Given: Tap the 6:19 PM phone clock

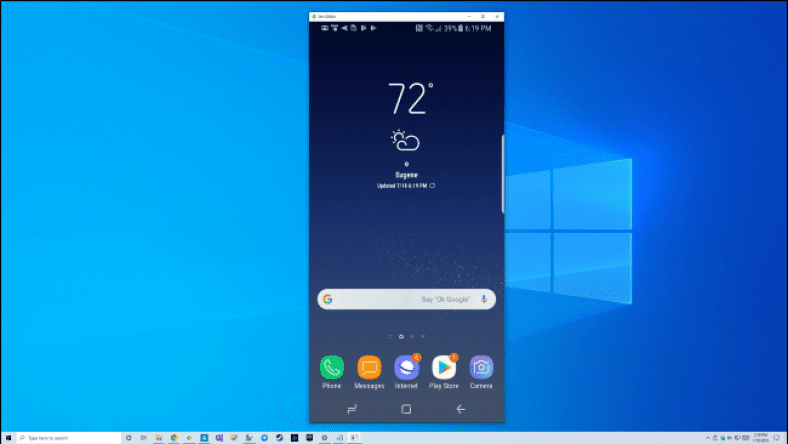Looking at the screenshot, I should click(478, 29).
